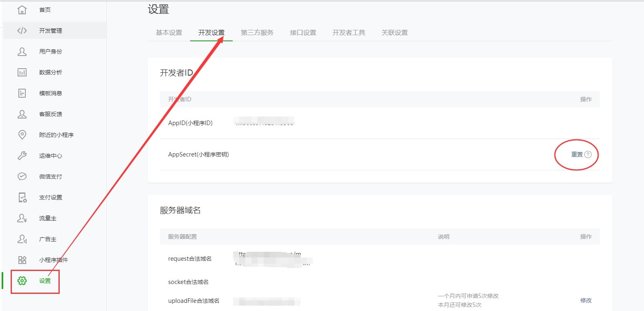The image size is (644, 311).
Task: Click the question mark help icon beside 重置
Action: tap(588, 154)
